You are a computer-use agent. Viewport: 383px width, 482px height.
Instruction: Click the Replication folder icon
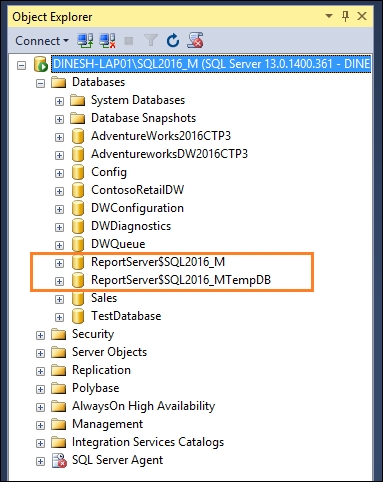(59, 370)
